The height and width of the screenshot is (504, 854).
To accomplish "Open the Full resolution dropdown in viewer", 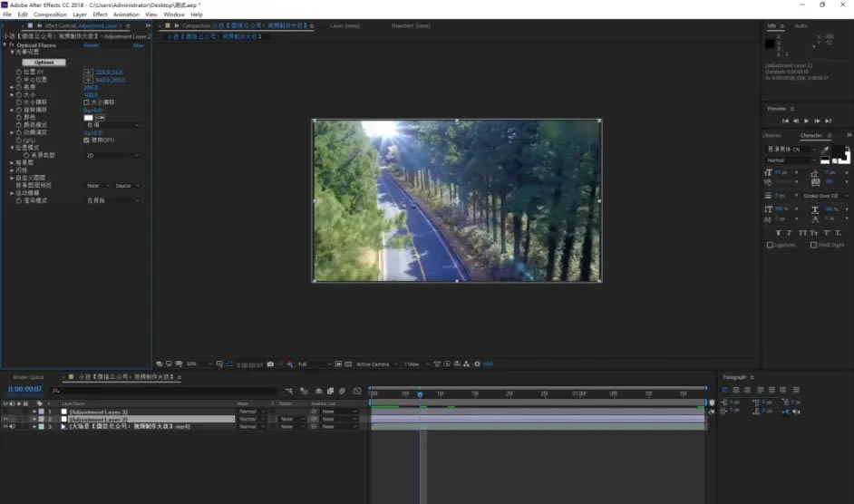I will pyautogui.click(x=315, y=363).
